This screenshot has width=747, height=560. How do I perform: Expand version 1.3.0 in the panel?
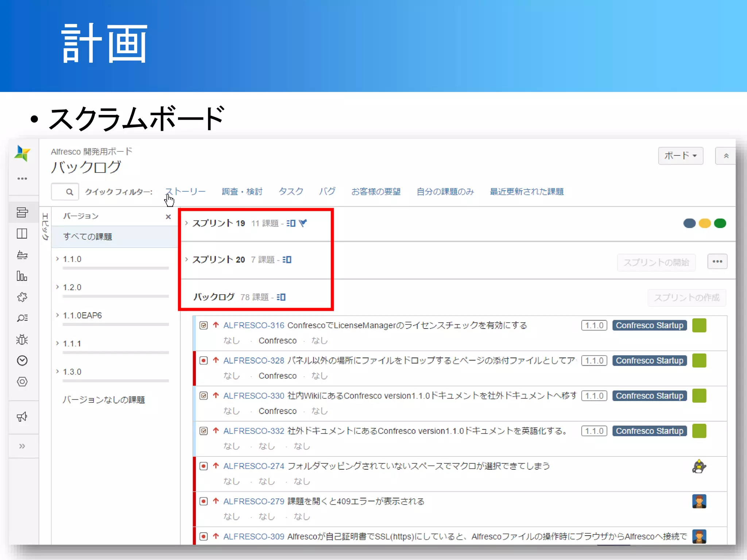[57, 371]
